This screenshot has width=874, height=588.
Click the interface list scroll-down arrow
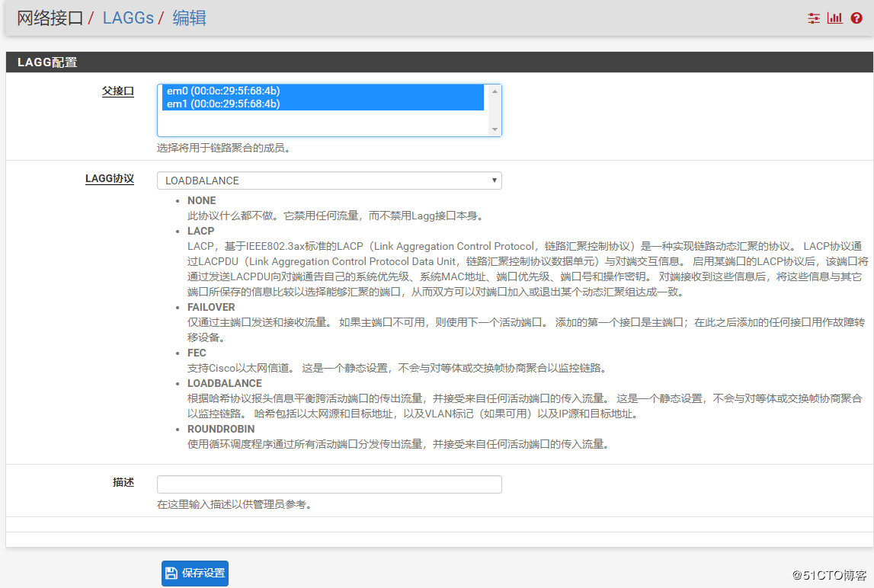(495, 129)
